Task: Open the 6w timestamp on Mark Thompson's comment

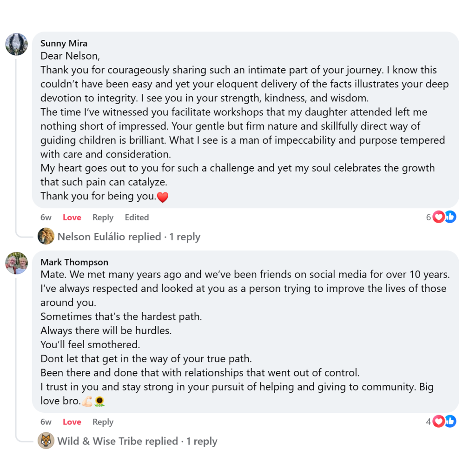Action: pos(46,422)
